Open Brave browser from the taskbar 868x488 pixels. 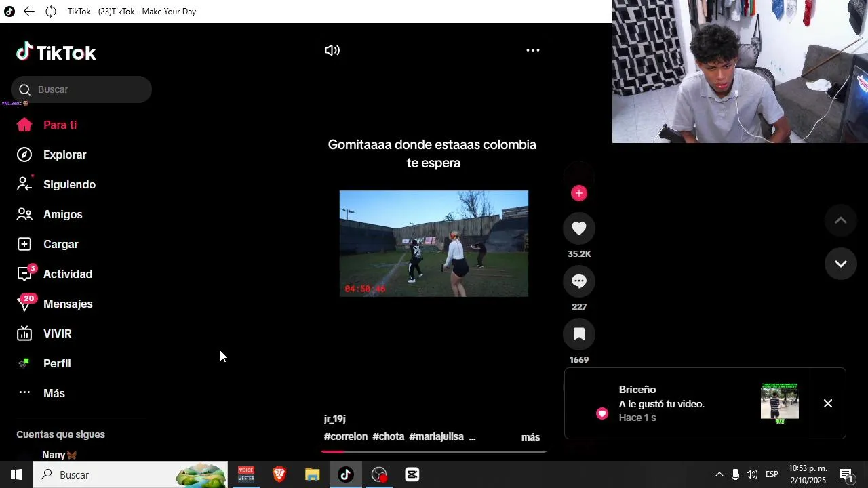(279, 474)
